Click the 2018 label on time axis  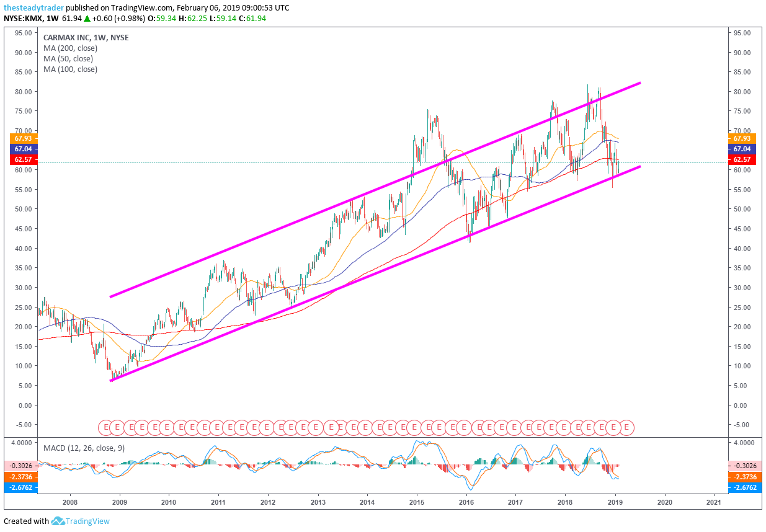(x=564, y=502)
